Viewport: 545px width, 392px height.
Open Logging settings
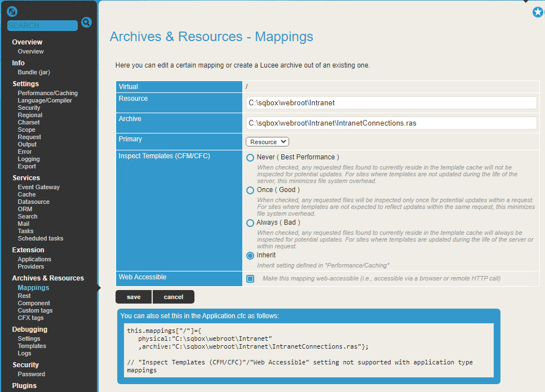tap(29, 159)
